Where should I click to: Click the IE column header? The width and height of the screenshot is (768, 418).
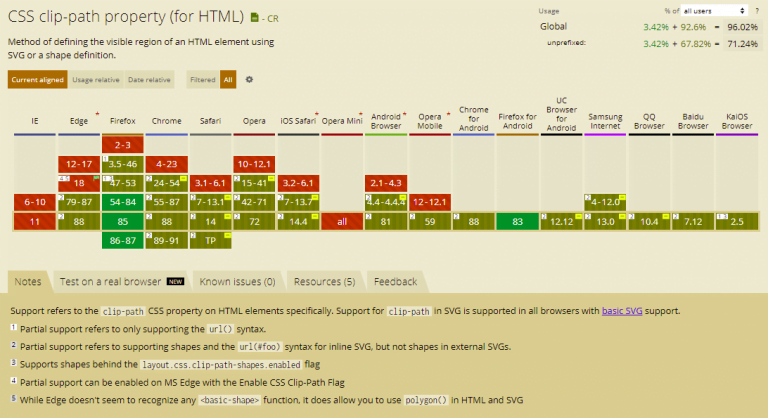pyautogui.click(x=35, y=121)
